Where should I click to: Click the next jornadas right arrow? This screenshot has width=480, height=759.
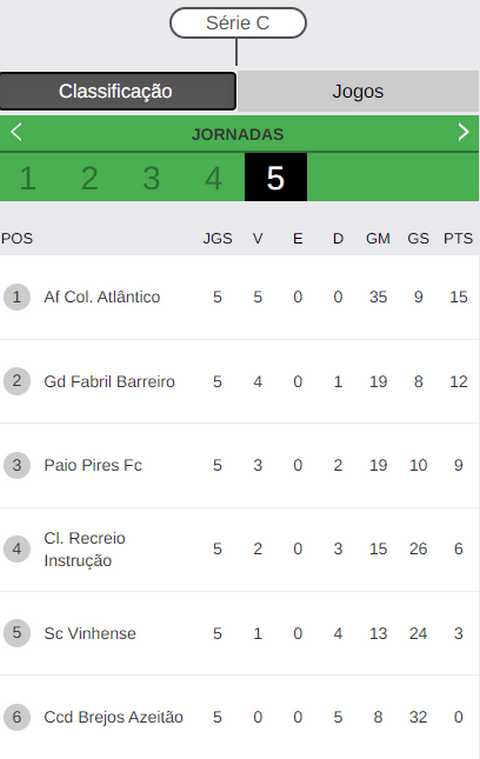463,132
